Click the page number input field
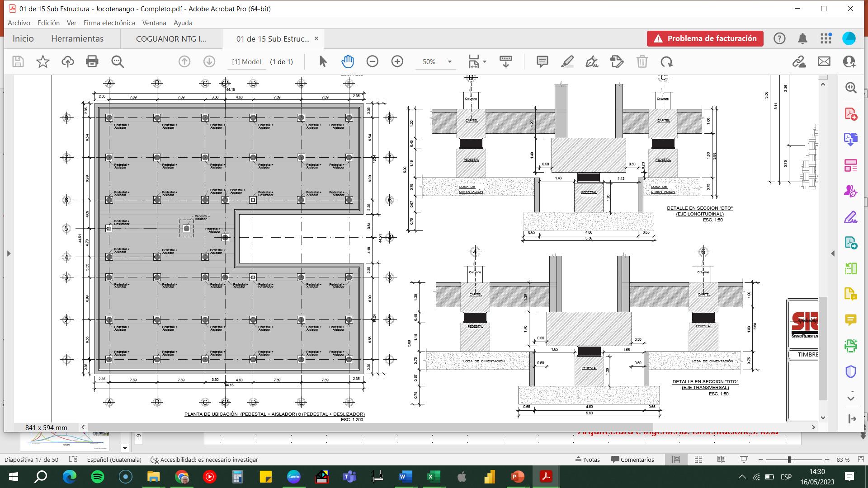This screenshot has width=868, height=488. tap(246, 62)
